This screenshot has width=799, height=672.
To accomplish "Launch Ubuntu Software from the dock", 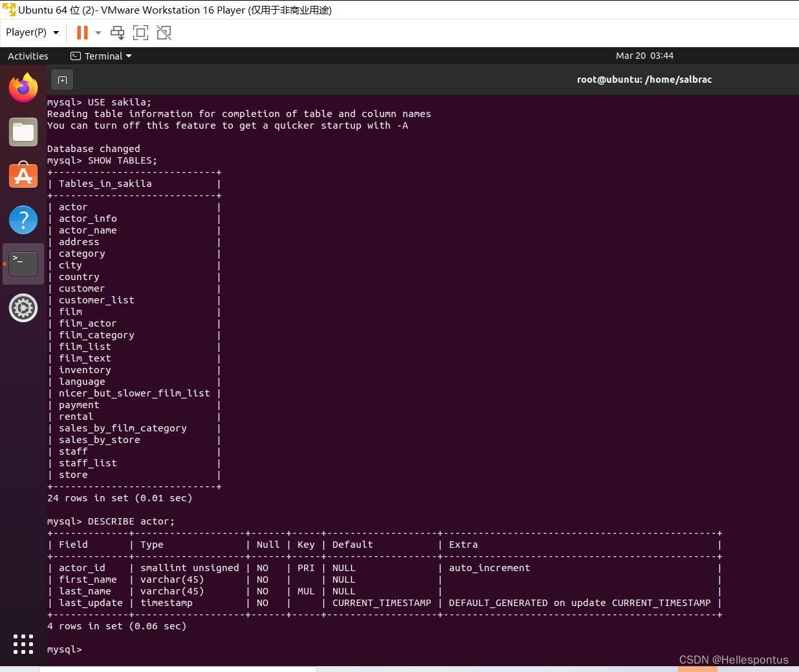I will point(23,175).
